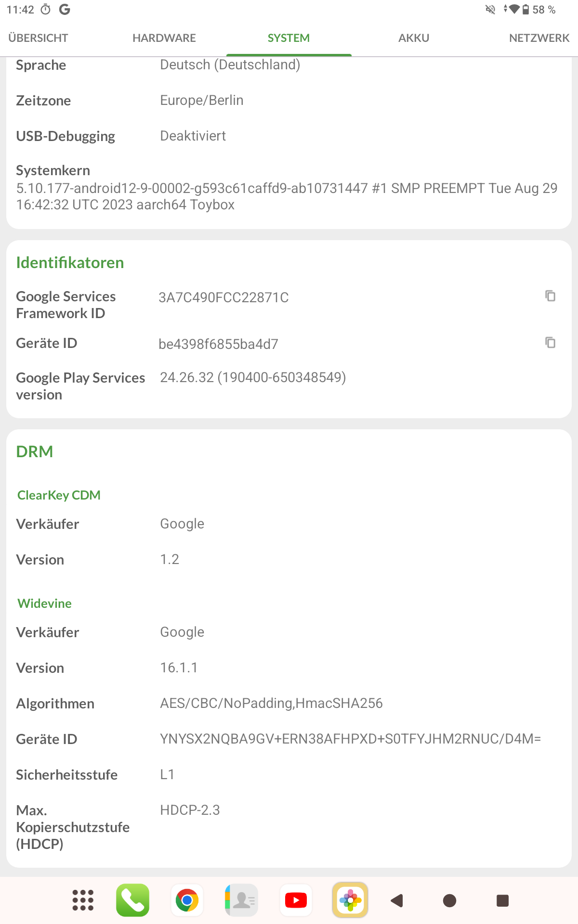Tap the Systemkern kernel version text

(x=287, y=196)
